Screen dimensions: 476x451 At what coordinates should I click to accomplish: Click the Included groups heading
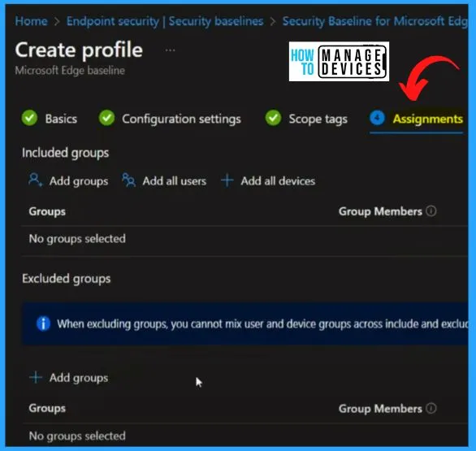tap(65, 153)
